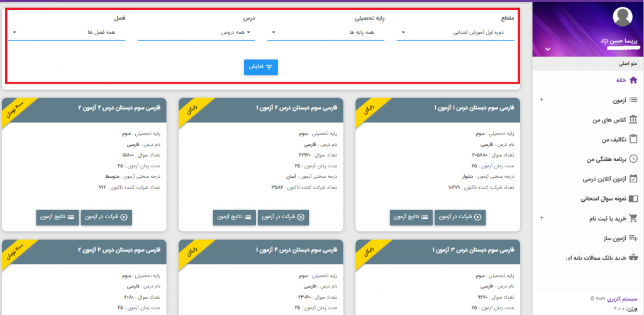The image size is (644, 315).
Task: Open the فصل dropdown showing همه فصل ها
Action: point(67,32)
